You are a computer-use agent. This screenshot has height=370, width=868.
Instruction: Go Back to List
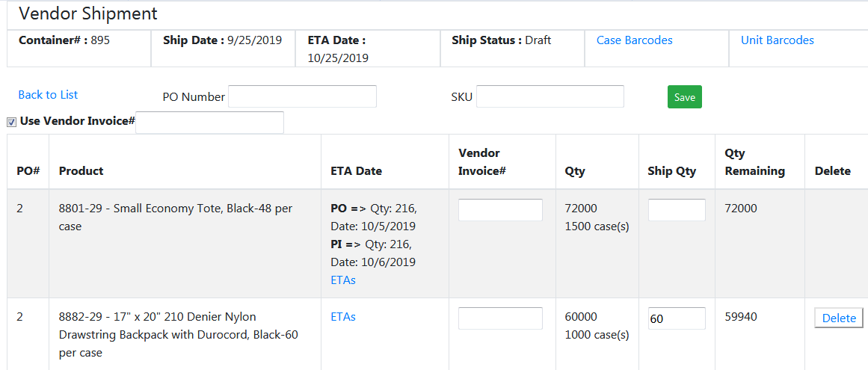(48, 94)
